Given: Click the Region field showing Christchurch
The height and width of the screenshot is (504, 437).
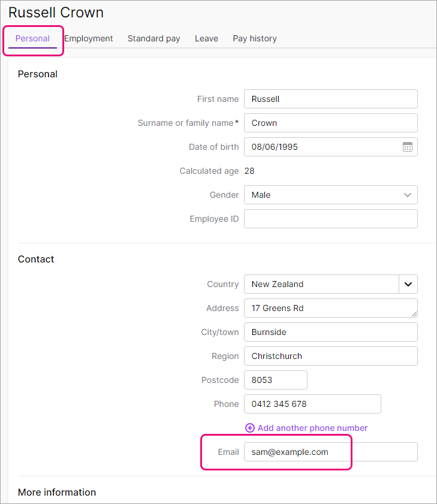Looking at the screenshot, I should [x=330, y=356].
